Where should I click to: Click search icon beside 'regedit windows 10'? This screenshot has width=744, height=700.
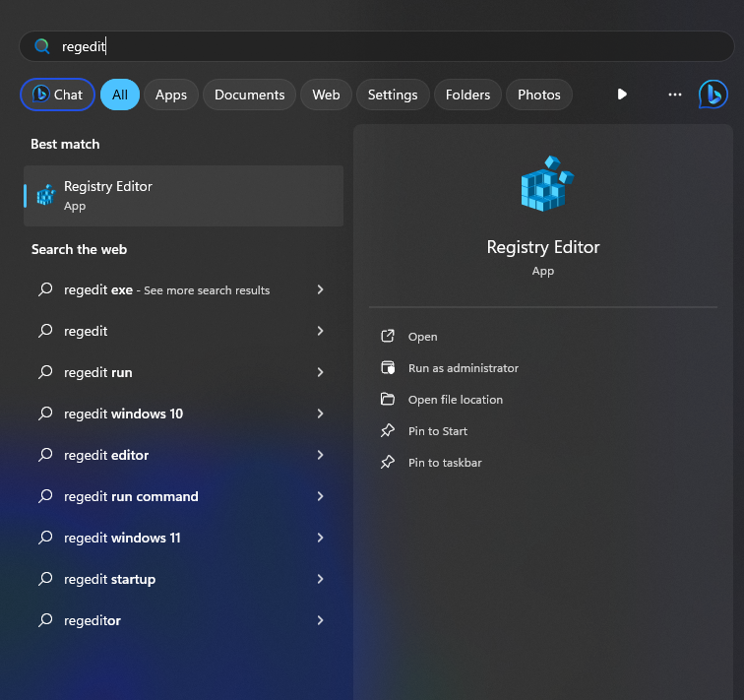[45, 413]
